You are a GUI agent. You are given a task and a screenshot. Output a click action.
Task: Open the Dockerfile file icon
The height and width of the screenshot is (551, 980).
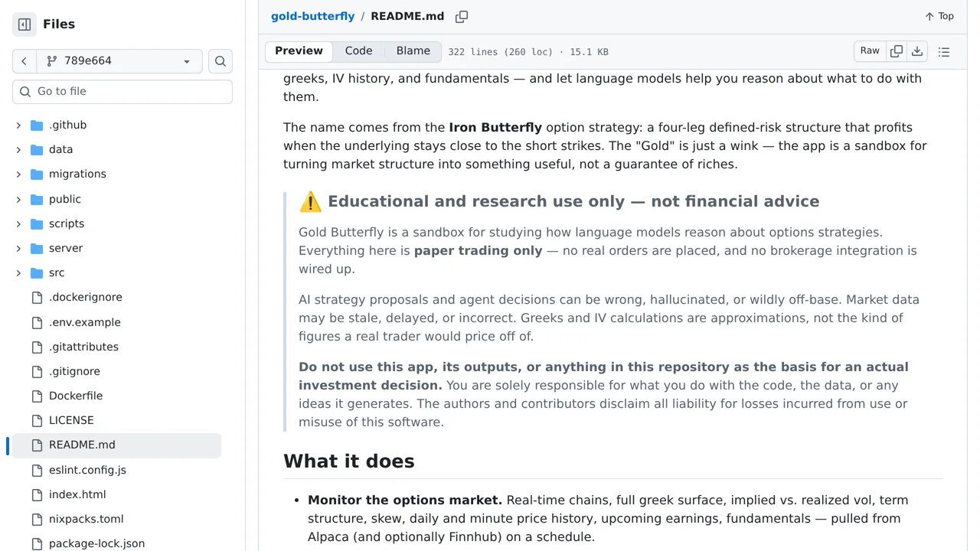click(x=37, y=396)
